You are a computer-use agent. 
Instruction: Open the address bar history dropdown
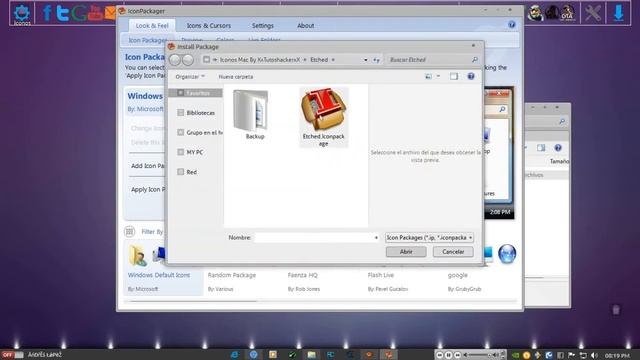pos(365,60)
